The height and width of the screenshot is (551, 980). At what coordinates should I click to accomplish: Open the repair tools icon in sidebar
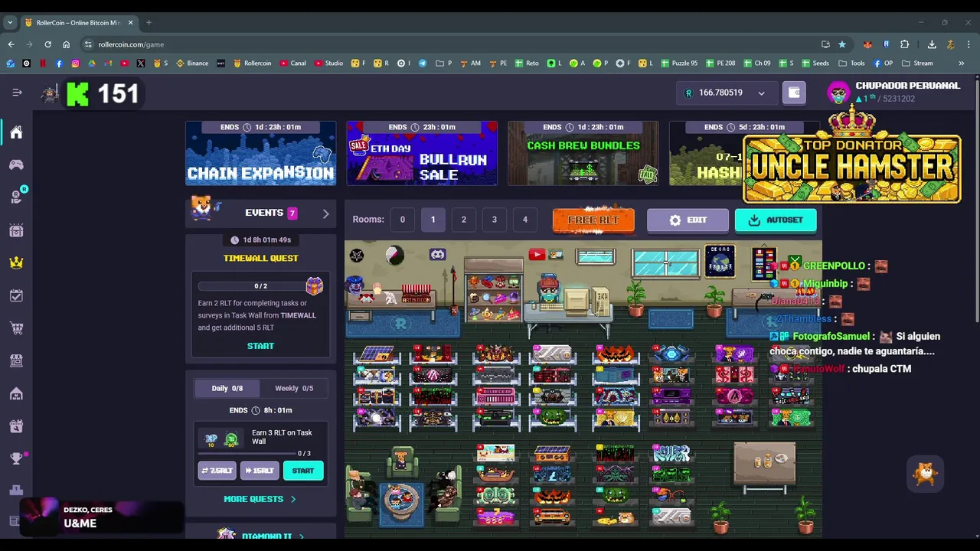tap(16, 426)
